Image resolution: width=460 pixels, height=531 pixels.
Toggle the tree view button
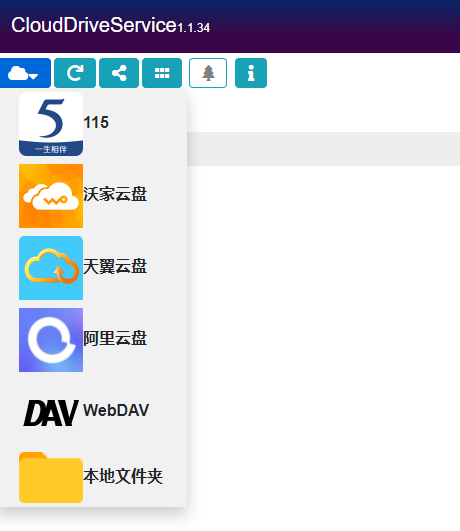(208, 73)
